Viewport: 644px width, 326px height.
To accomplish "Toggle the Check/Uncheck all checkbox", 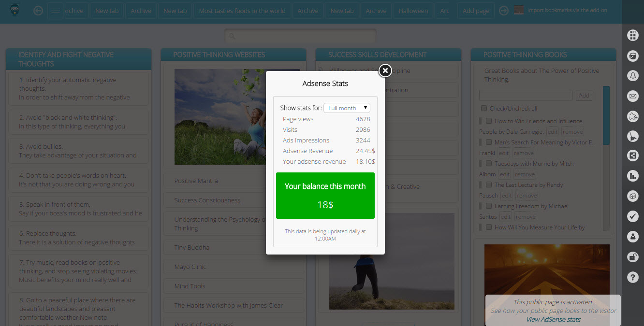I will pos(484,109).
